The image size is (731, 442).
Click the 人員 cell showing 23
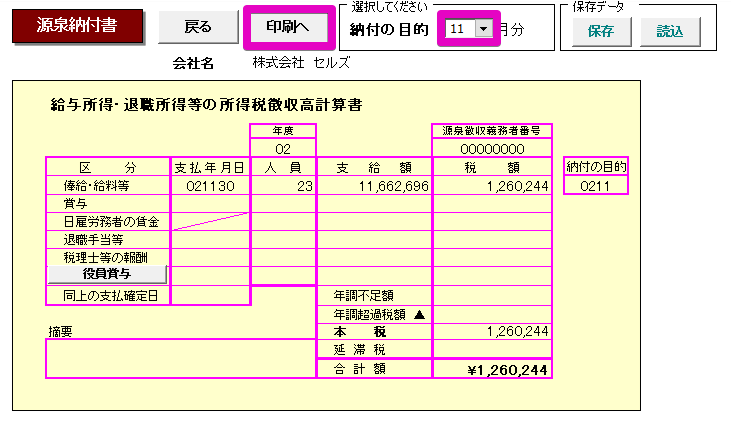[x=283, y=185]
